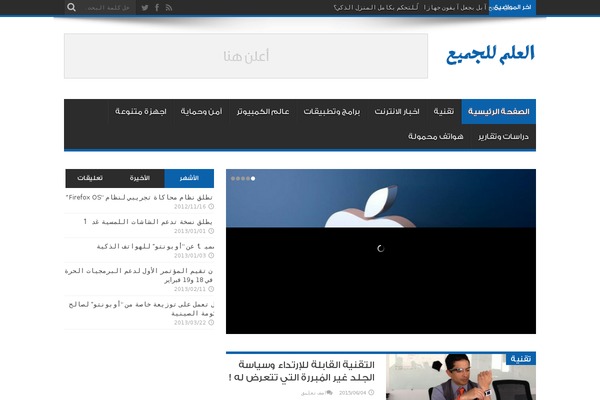Open the sidebar article dated 2013/02/11

(139, 276)
